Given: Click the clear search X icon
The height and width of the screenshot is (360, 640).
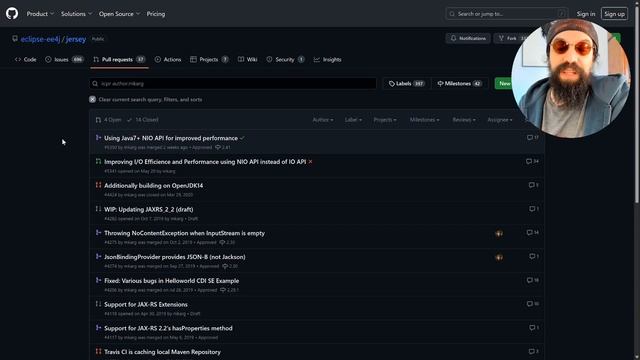Looking at the screenshot, I should (93, 100).
